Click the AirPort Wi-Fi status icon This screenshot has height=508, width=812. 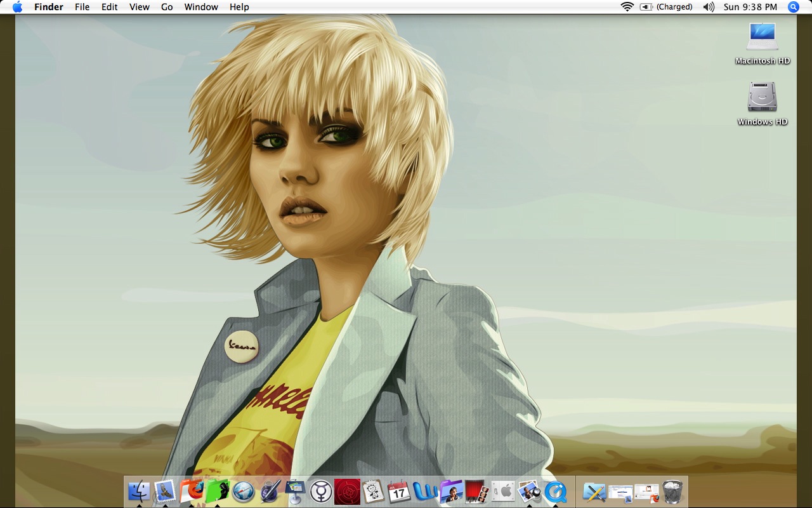pyautogui.click(x=627, y=7)
